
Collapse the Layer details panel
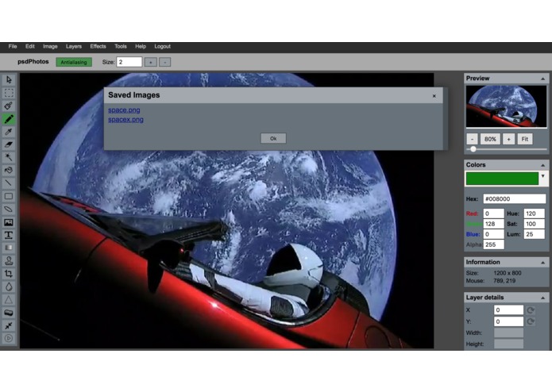[x=542, y=298]
